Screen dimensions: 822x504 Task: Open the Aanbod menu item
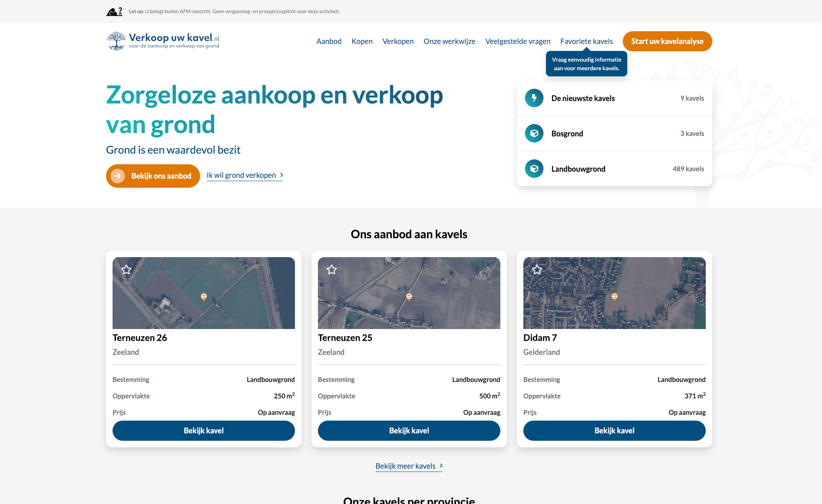click(x=329, y=41)
